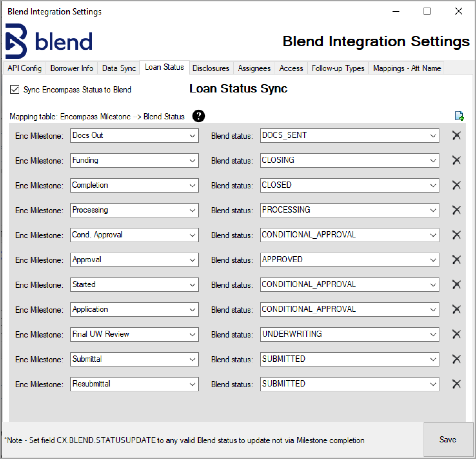476x459 pixels.
Task: Delete the Started mapping row
Action: (456, 285)
